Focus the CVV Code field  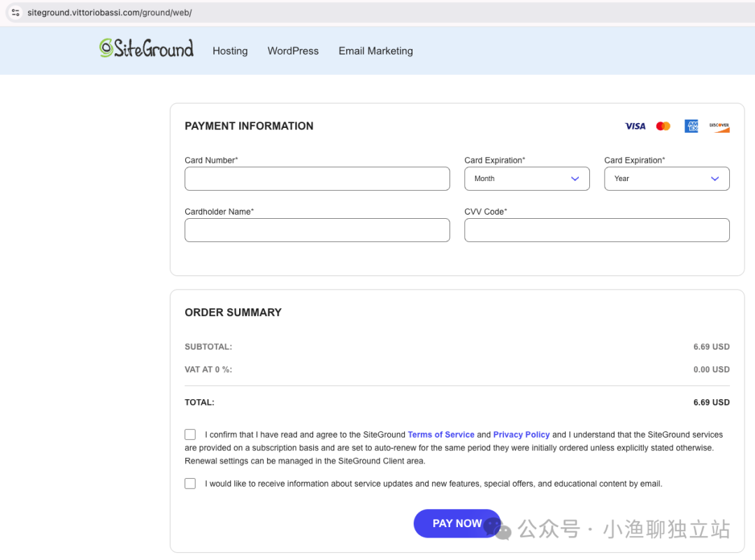point(596,230)
